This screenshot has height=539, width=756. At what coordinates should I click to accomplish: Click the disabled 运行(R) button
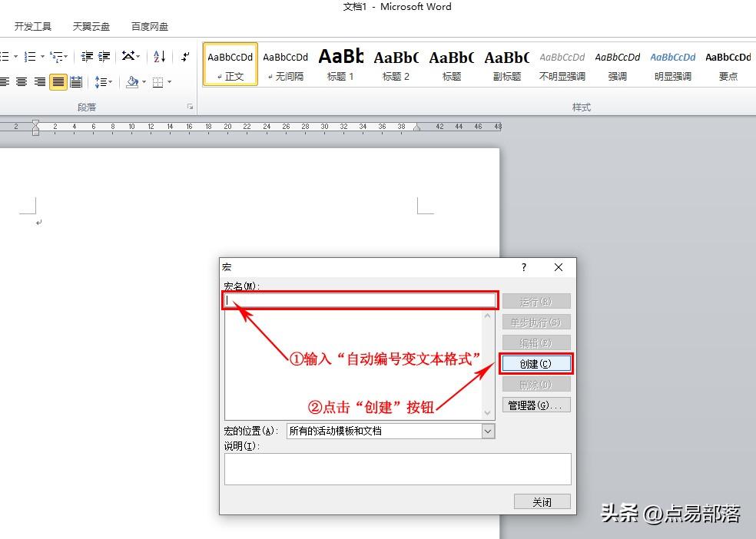(536, 302)
